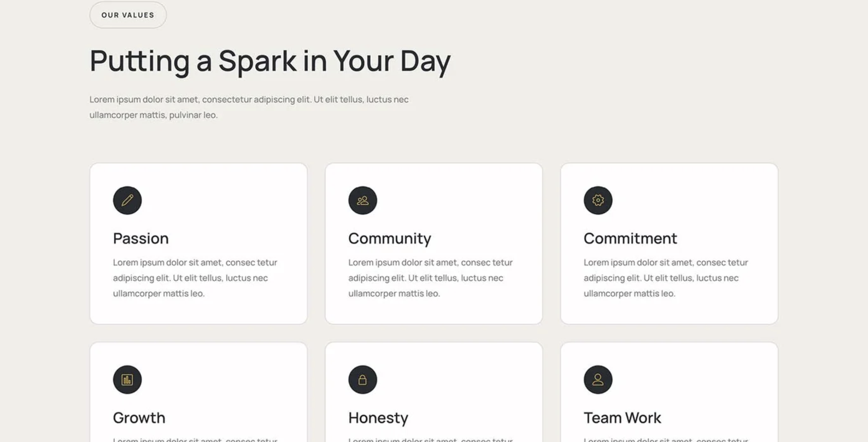Click the bar chart icon above Growth
868x442 pixels.
click(127, 380)
